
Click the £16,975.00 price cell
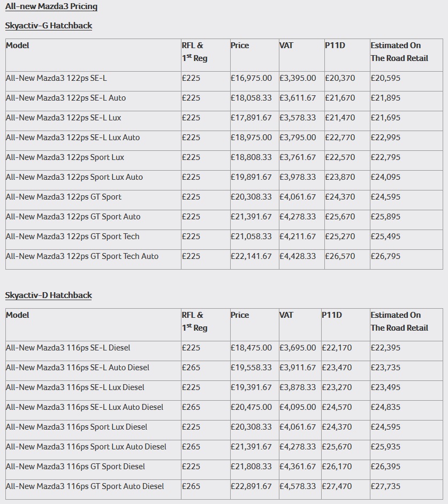click(x=251, y=78)
